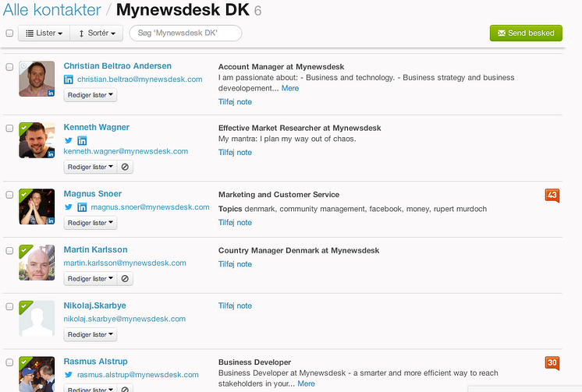The image size is (582, 392).
Task: Click nikolaj.skarbye@mynewsdesk.com email
Action: pyautogui.click(x=124, y=319)
